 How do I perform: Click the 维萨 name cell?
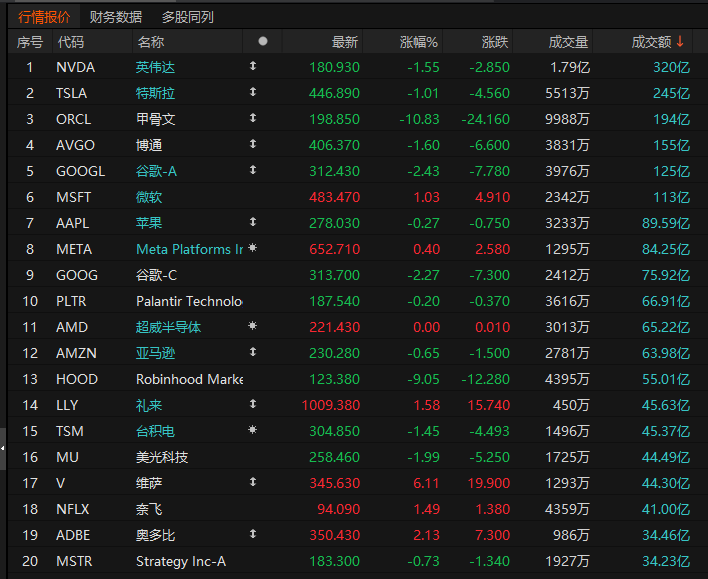[x=149, y=483]
